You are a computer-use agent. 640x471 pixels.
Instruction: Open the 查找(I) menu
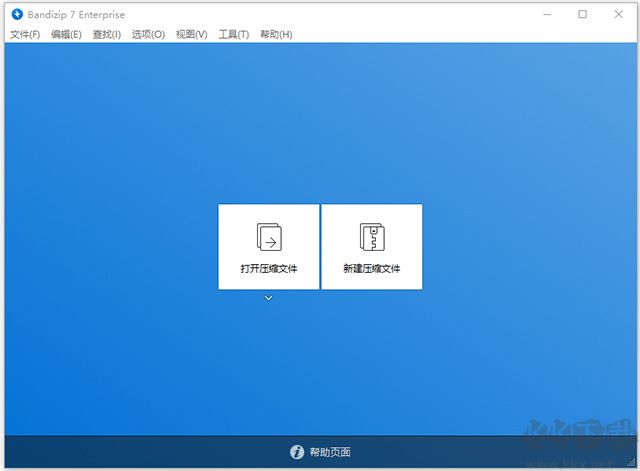click(x=106, y=34)
